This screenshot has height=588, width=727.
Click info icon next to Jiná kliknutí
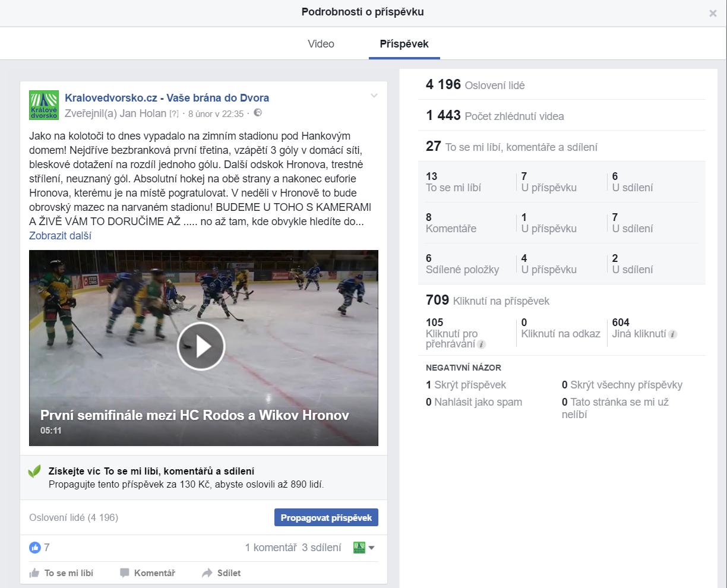(x=672, y=334)
